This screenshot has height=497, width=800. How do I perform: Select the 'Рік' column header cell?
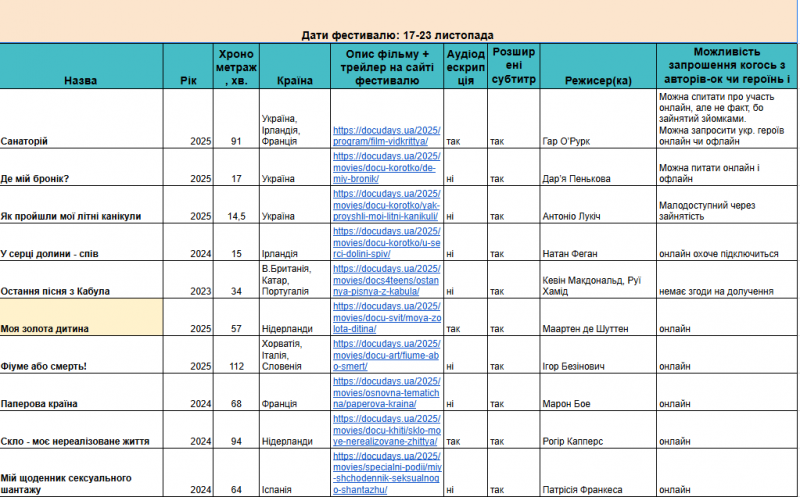click(x=188, y=66)
